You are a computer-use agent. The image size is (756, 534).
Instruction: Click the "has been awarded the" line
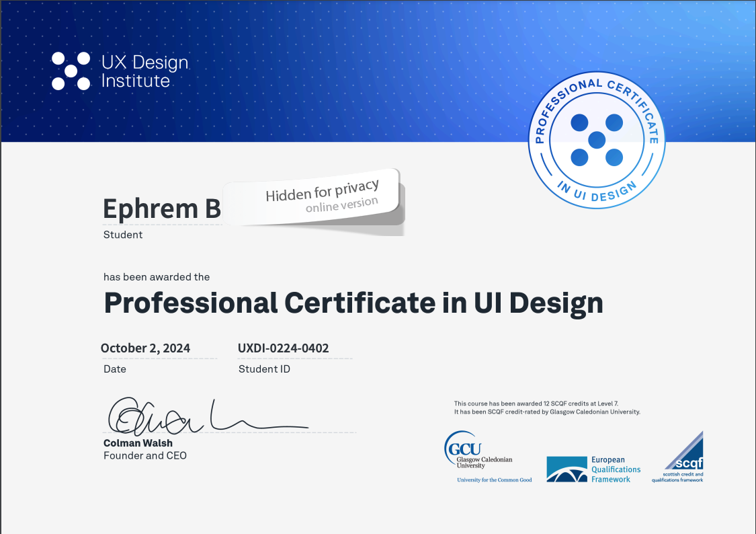coord(157,277)
